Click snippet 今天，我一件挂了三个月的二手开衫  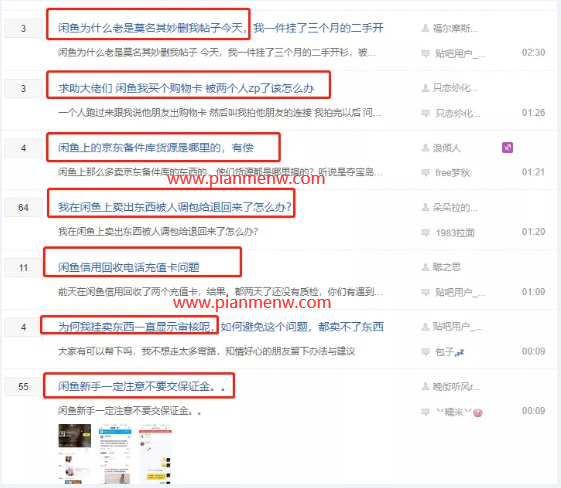point(217,53)
